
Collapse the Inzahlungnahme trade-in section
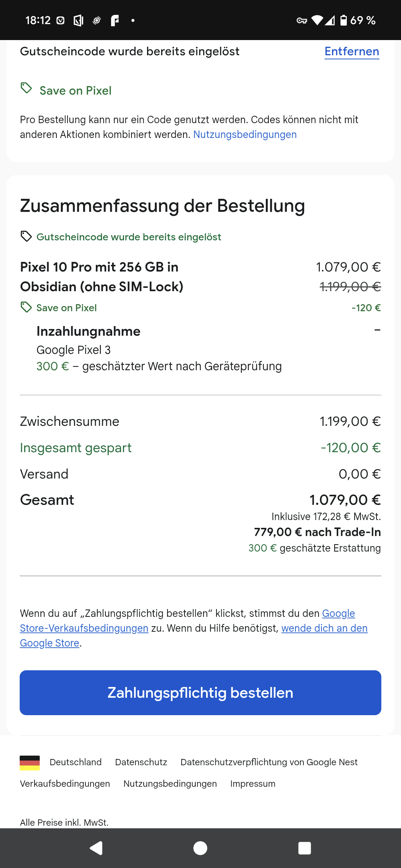(x=377, y=330)
